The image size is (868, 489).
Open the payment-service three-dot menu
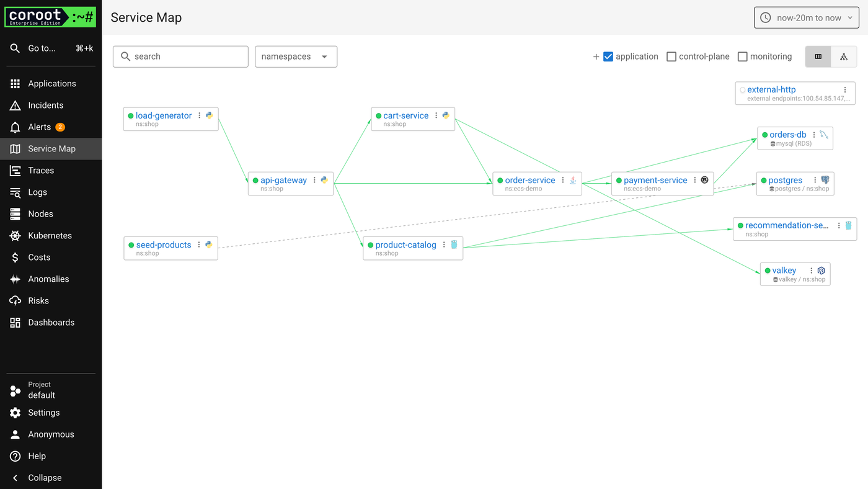click(695, 180)
